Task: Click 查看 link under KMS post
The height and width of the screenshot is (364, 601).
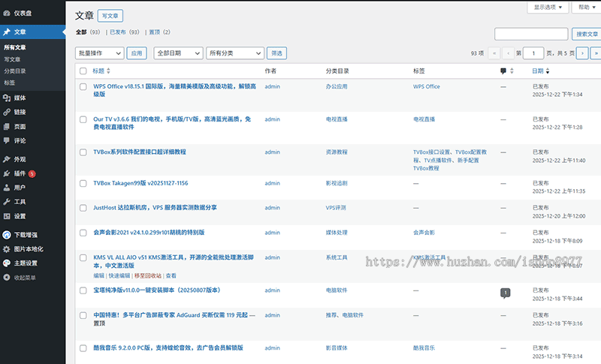Action: coord(171,275)
